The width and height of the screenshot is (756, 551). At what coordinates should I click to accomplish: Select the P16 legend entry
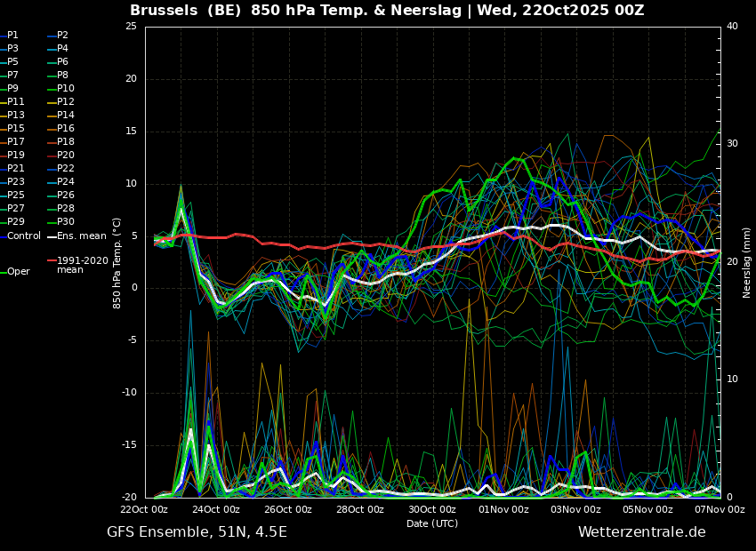pos(66,129)
